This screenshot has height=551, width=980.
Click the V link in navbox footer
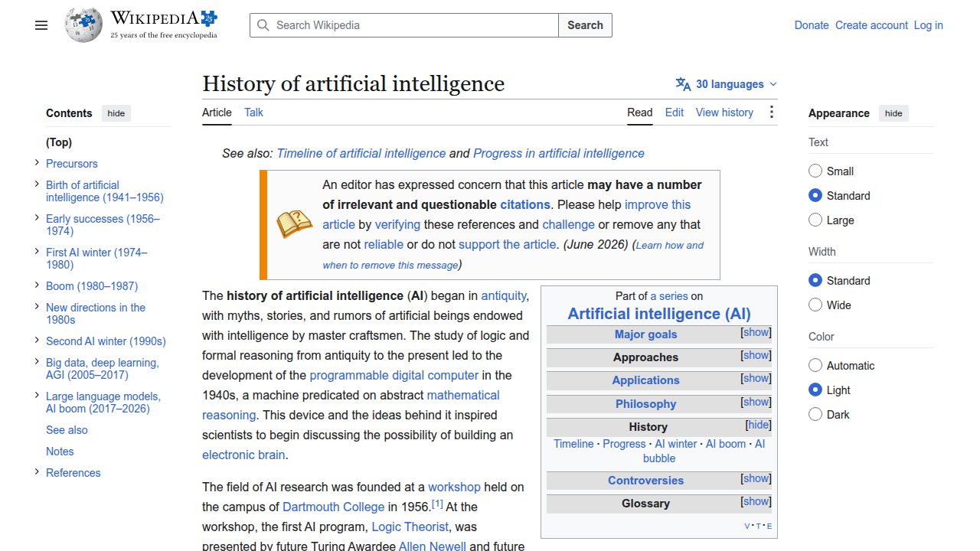tap(747, 526)
